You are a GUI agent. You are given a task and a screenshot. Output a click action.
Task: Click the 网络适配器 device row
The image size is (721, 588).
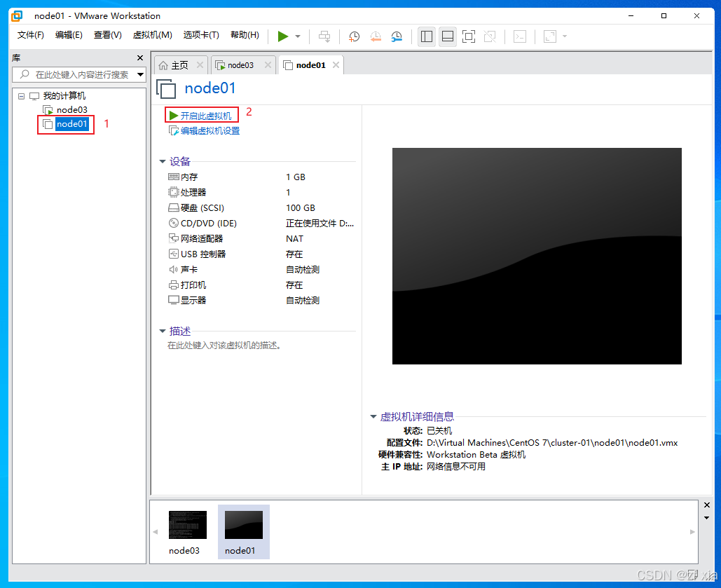pos(261,239)
